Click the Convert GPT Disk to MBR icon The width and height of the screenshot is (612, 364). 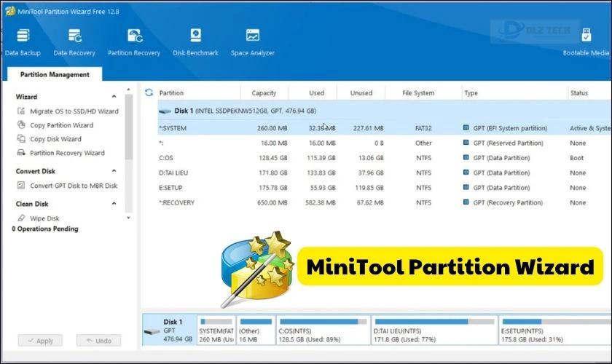[x=21, y=186]
